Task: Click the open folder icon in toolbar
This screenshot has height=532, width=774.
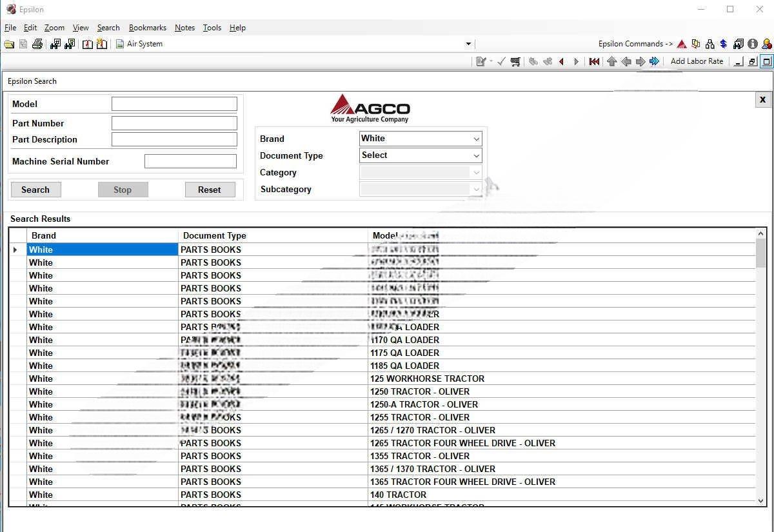Action: tap(9, 44)
